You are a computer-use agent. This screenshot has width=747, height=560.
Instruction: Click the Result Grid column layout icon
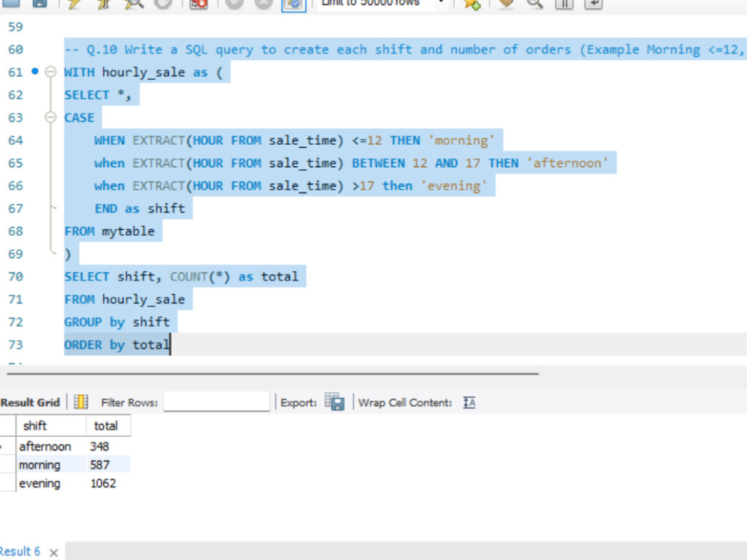click(x=81, y=402)
